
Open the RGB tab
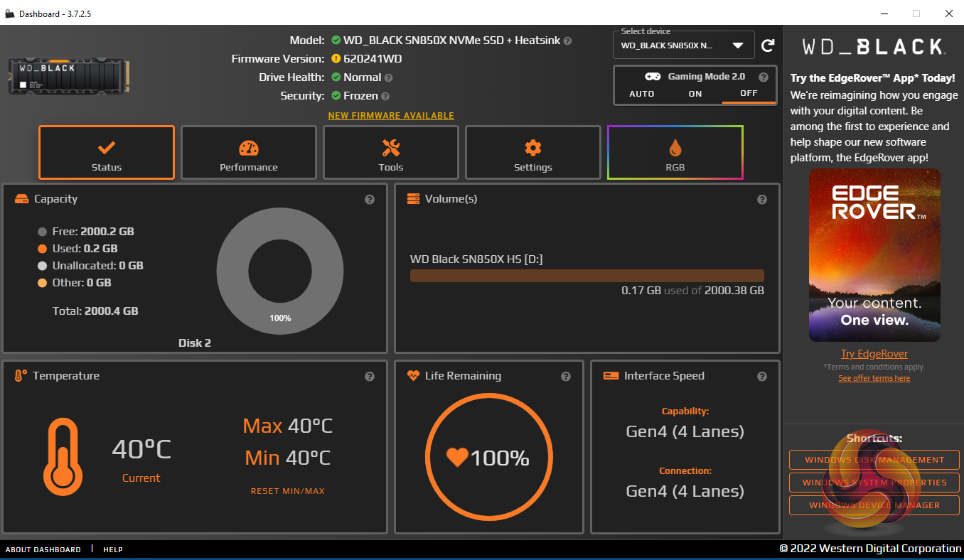click(675, 153)
